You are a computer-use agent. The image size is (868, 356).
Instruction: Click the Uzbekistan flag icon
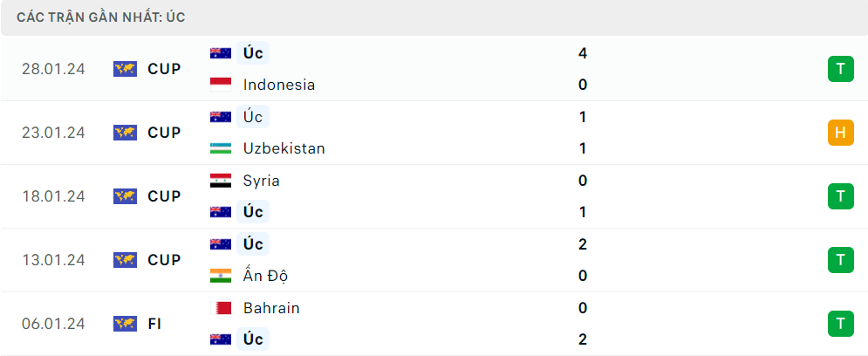tap(221, 148)
